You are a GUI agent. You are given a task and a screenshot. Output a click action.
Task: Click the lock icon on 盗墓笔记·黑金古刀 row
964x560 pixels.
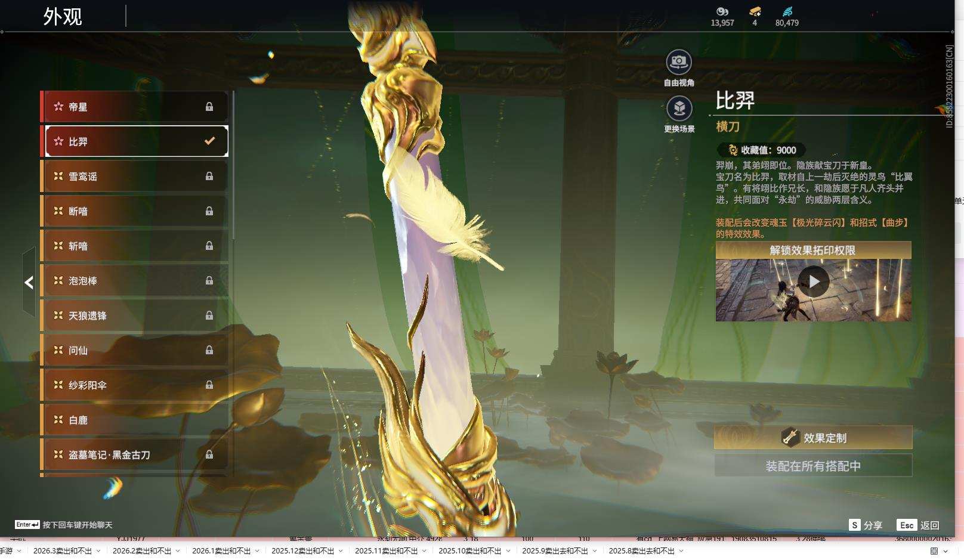click(x=209, y=454)
